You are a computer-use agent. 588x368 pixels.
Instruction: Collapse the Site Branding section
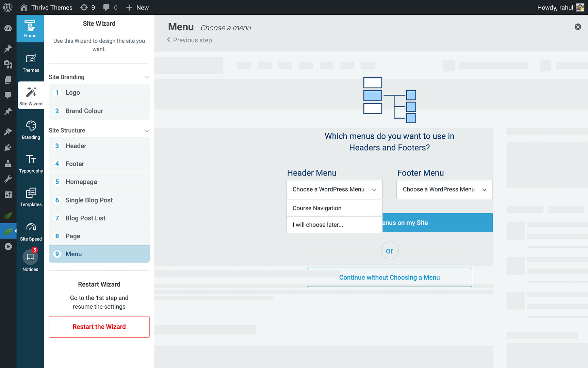[x=147, y=77]
